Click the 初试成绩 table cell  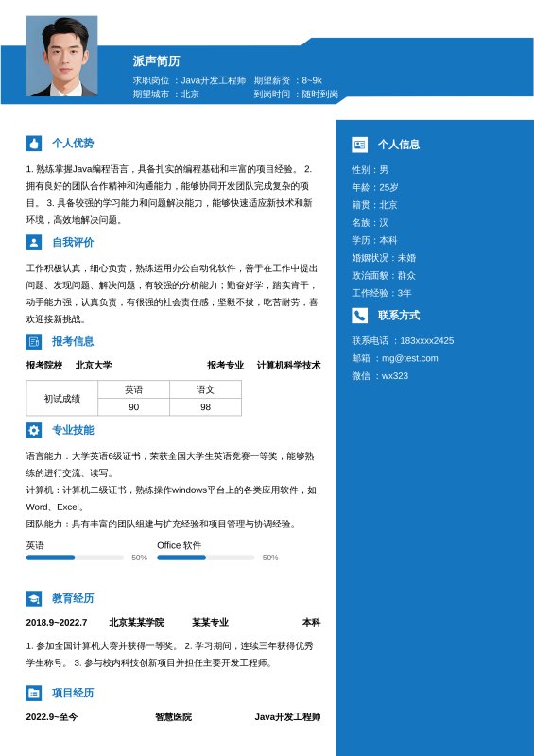[x=62, y=398]
